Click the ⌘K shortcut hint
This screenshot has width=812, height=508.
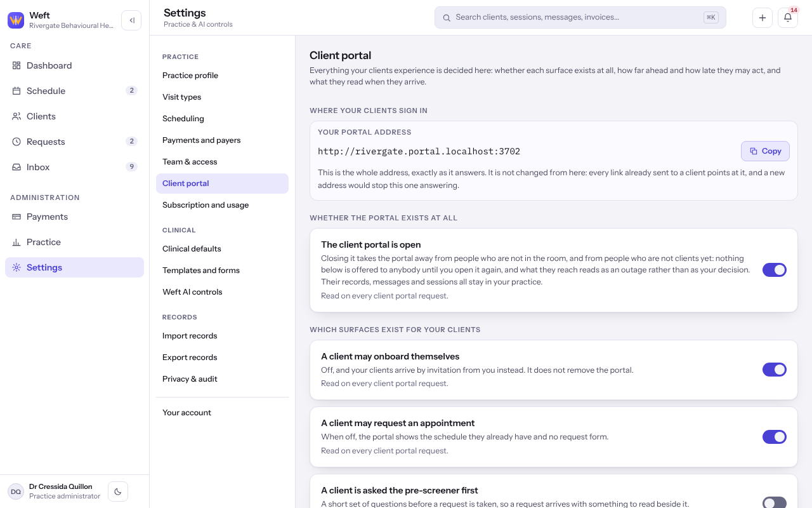(x=711, y=18)
